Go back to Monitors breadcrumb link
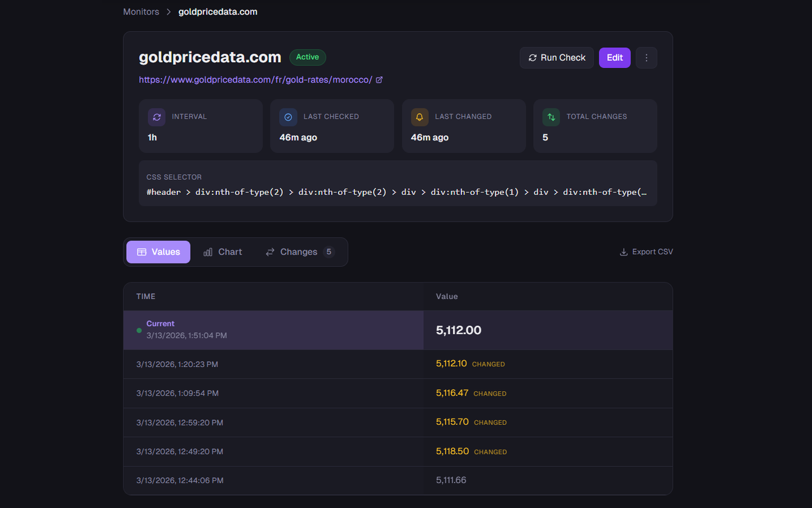 141,12
